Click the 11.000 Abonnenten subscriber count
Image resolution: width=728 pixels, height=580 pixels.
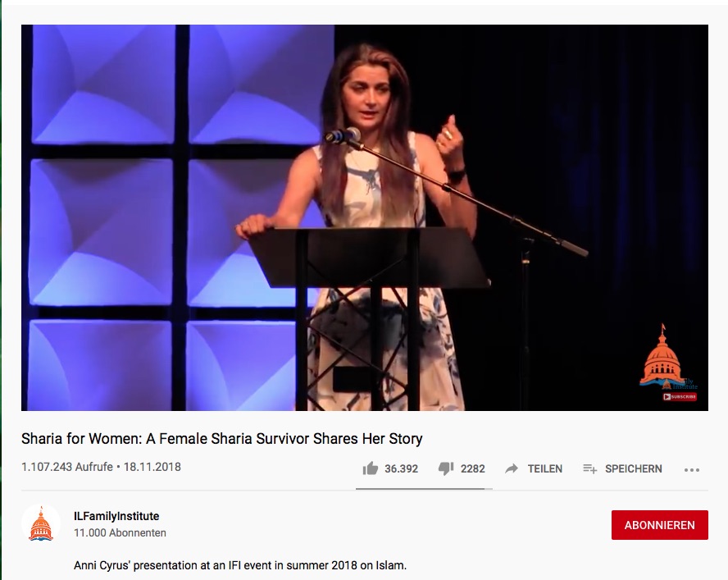point(120,532)
